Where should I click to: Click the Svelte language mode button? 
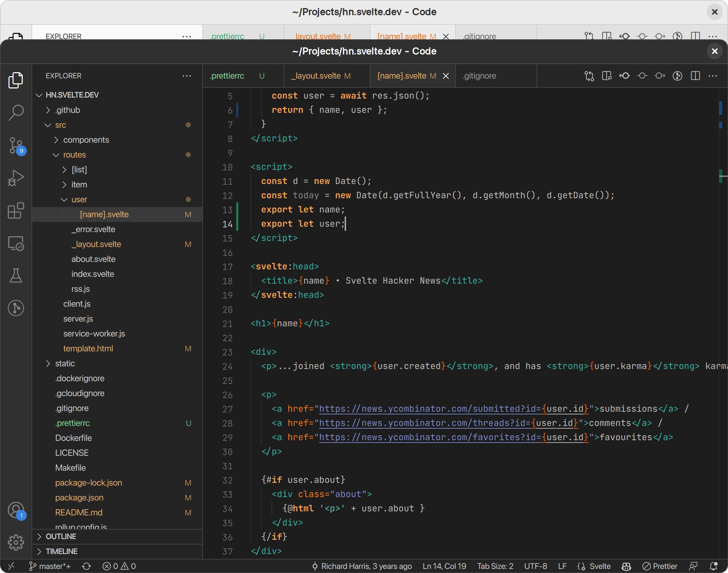pos(600,566)
